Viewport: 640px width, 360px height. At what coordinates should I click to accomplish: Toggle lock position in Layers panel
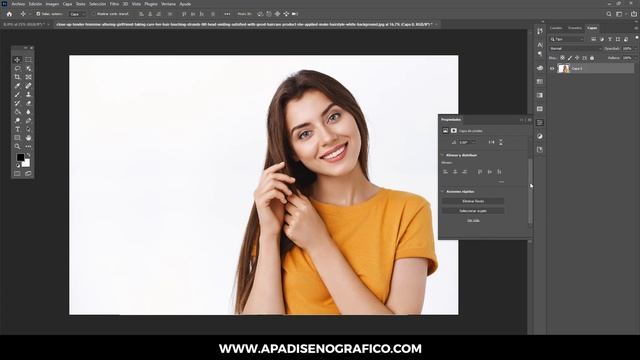tap(577, 58)
